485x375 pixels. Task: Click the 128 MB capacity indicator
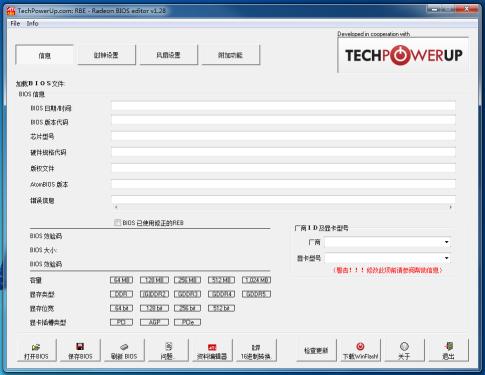coord(154,280)
